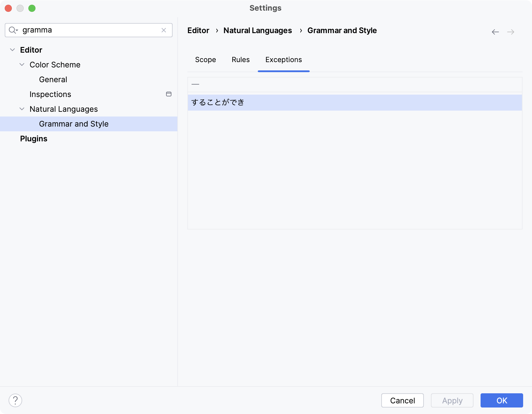532x414 pixels.
Task: Navigate forward with the right arrow
Action: point(511,32)
